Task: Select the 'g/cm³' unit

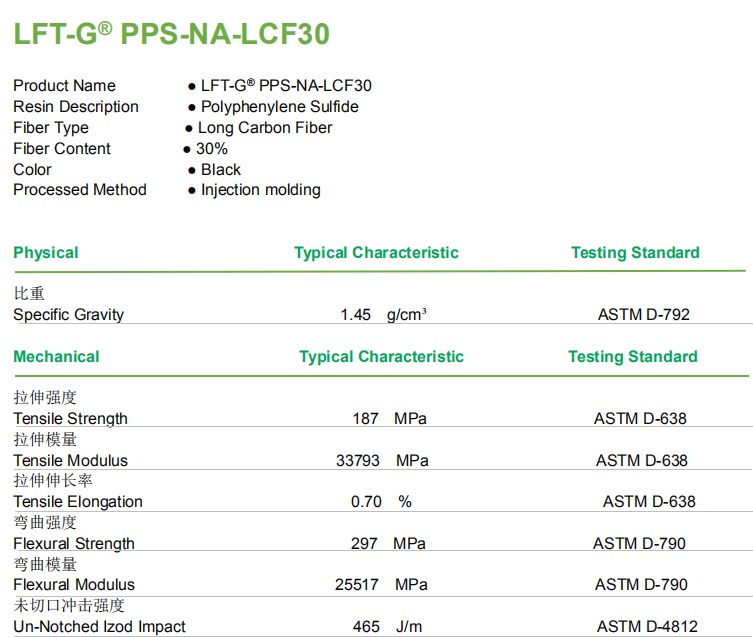Action: coord(407,315)
